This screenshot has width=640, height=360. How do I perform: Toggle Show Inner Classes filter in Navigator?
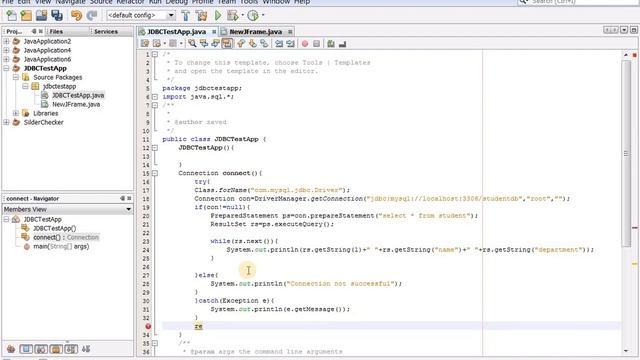click(x=71, y=349)
